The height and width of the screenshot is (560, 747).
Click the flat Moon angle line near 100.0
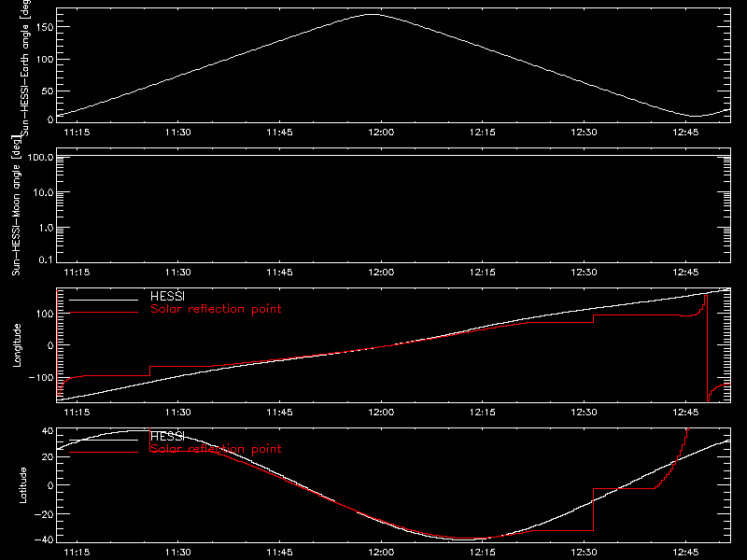point(393,155)
